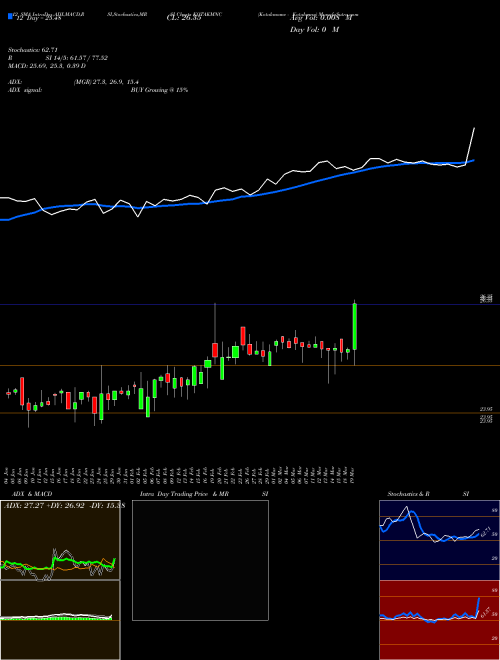The height and width of the screenshot is (660, 500).
Task: Click the '(MGR) 27.3, 26.9, 15.4' ADX values
Action: (x=106, y=82)
